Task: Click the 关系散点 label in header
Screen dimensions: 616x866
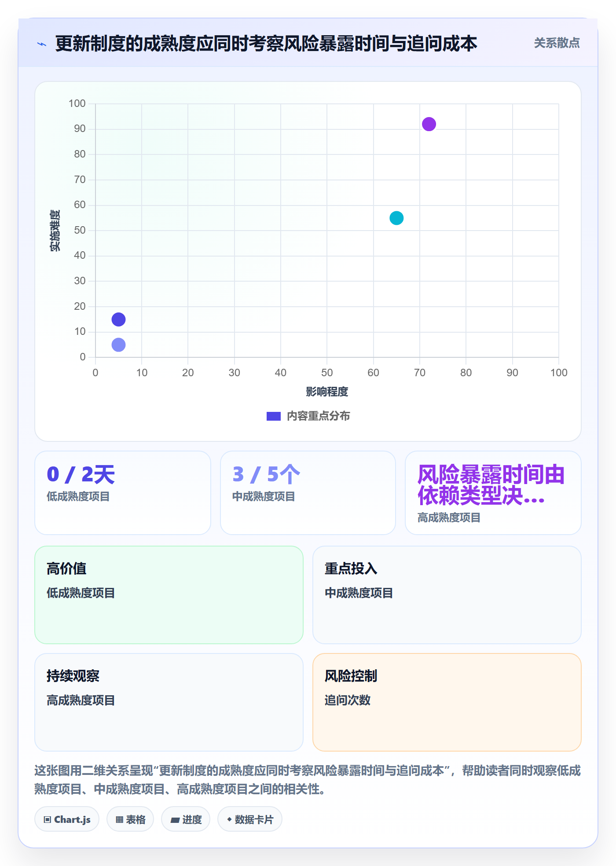Action: click(557, 43)
